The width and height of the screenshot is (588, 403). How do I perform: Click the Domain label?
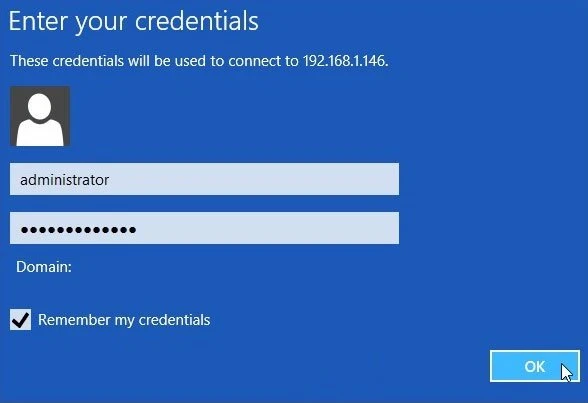coord(44,267)
